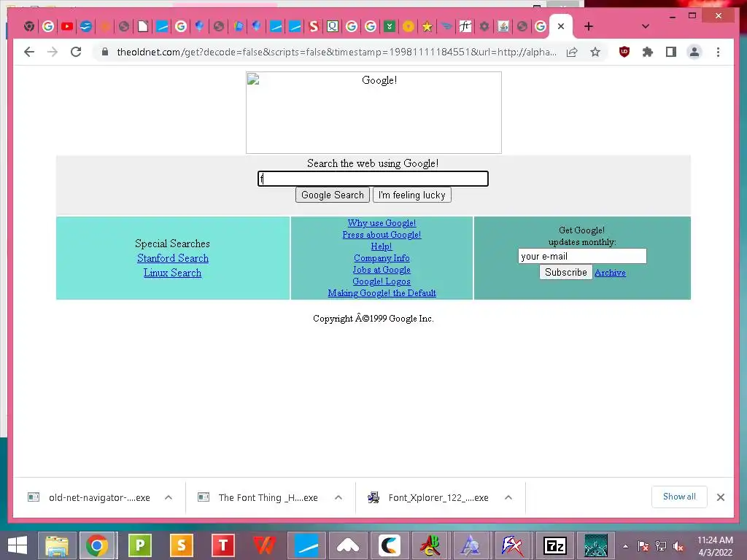747x560 pixels.
Task: Open File Explorer from the taskbar
Action: [x=57, y=545]
